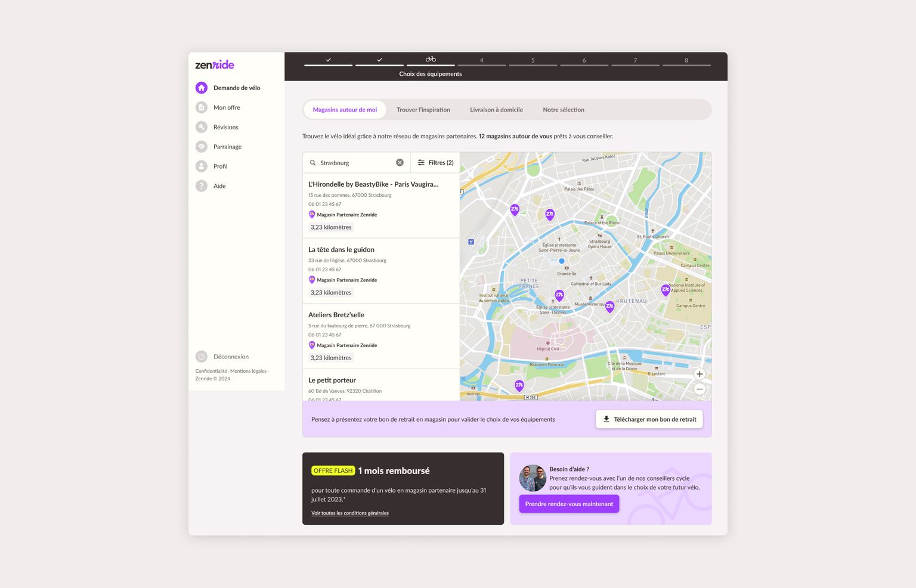This screenshot has width=916, height=588.
Task: Click address 23 rue de l'église
Action: point(347,260)
